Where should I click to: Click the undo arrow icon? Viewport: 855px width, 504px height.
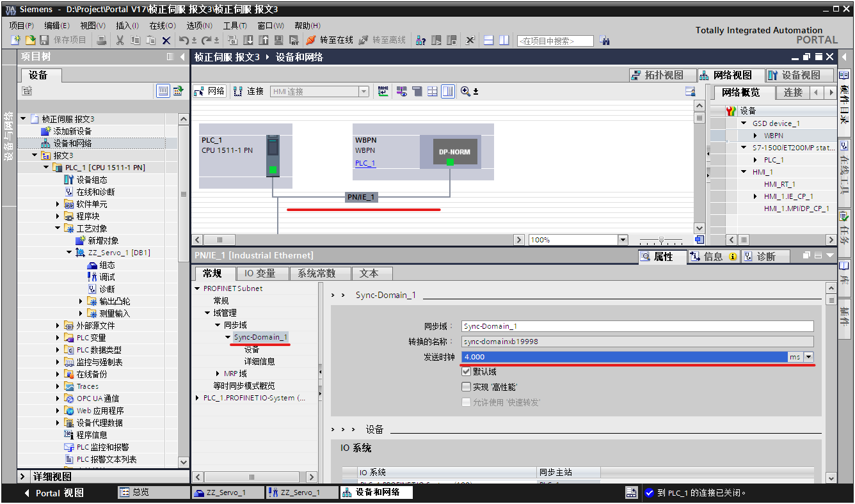point(184,40)
